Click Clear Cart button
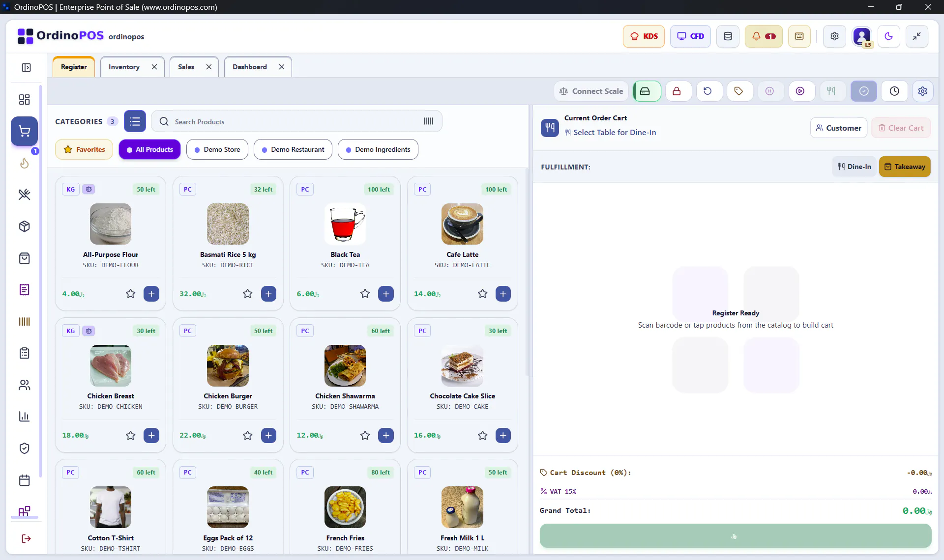 click(x=901, y=128)
